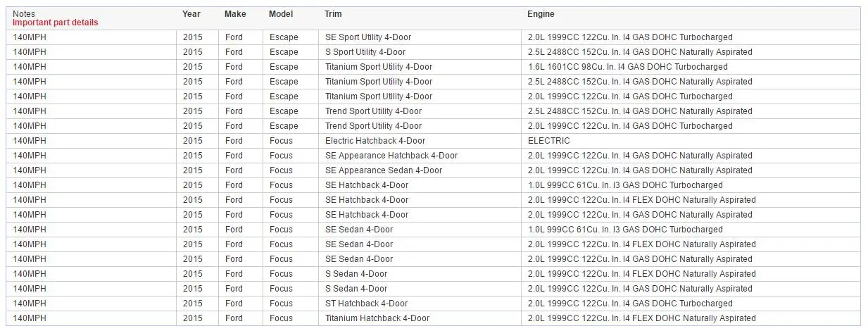The image size is (868, 331).
Task: Click the ELECTRIC engine cell
Action: click(549, 141)
